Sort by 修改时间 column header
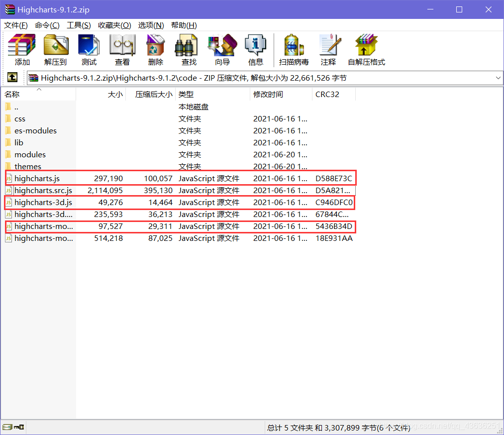This screenshot has height=435, width=504. pyautogui.click(x=281, y=94)
